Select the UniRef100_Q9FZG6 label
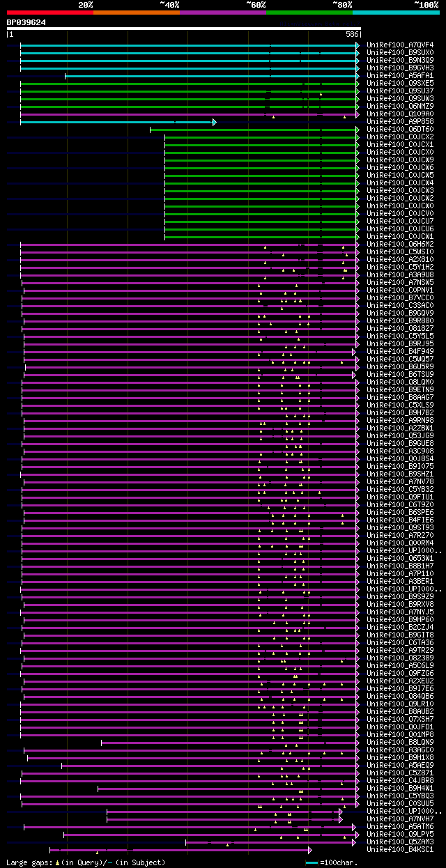The width and height of the screenshot is (446, 868). click(400, 673)
